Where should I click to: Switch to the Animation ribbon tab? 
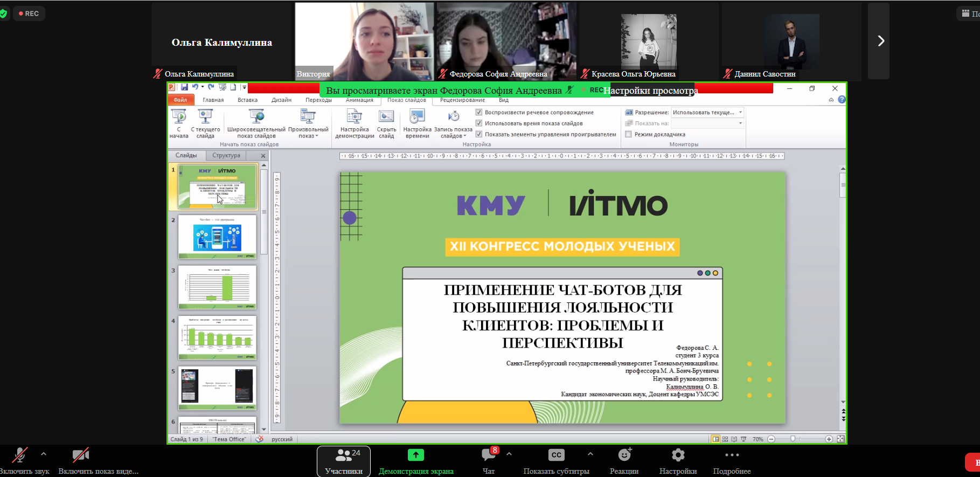359,100
